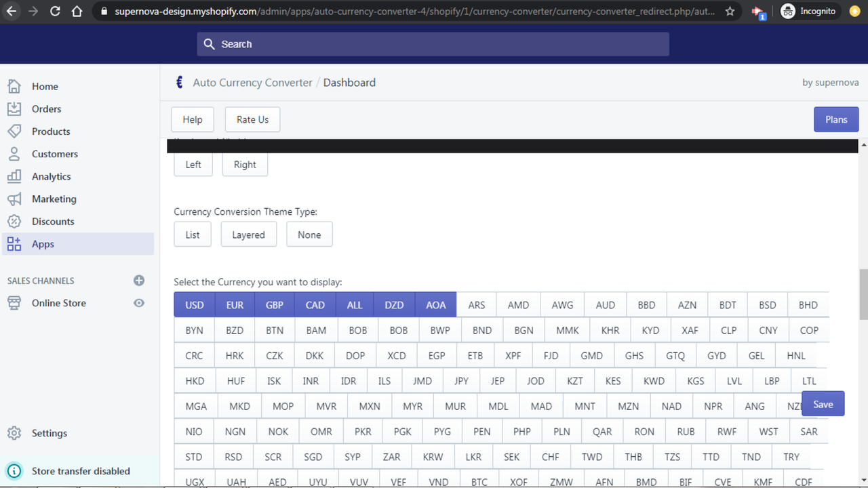Click the Discounts percent badge icon

[x=14, y=222]
